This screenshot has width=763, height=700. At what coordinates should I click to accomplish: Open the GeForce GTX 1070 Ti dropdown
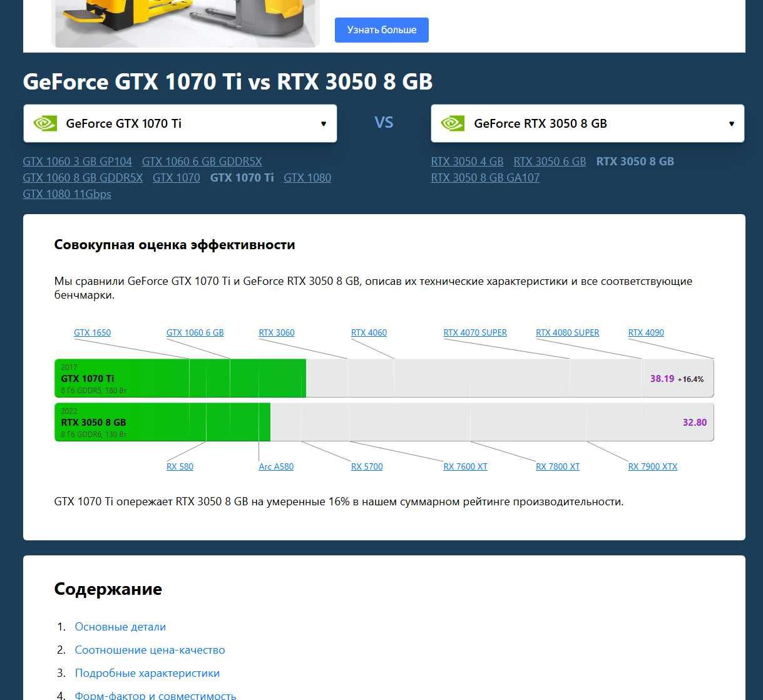(x=180, y=123)
